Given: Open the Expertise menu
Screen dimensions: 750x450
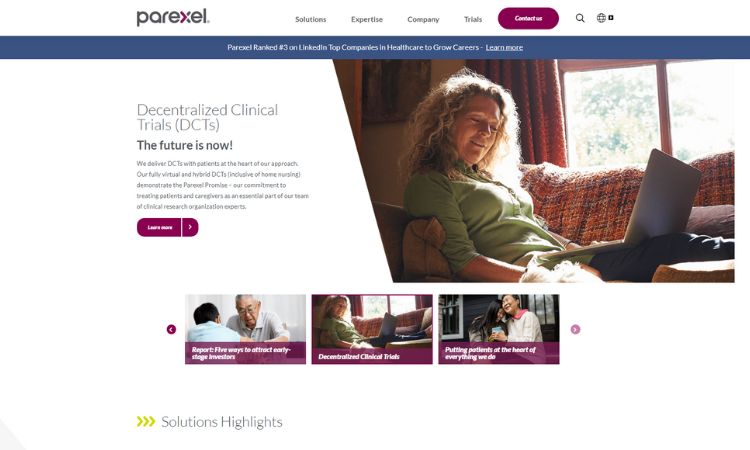Looking at the screenshot, I should [367, 19].
